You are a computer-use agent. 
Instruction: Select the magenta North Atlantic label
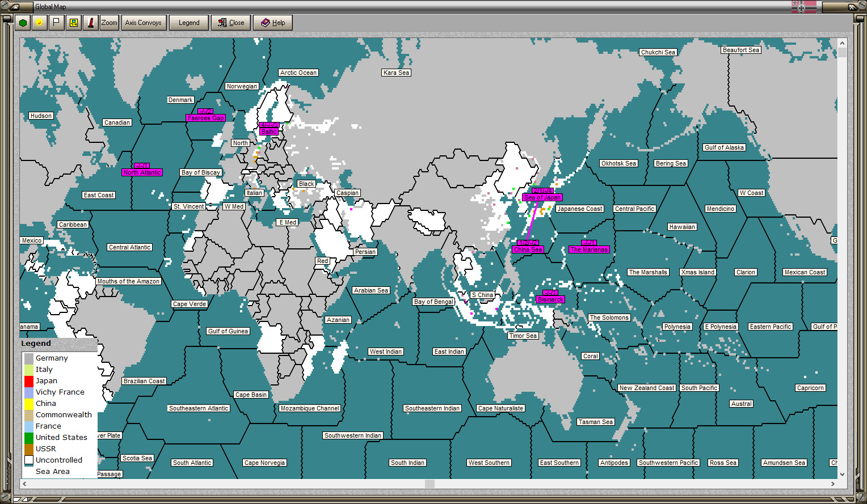(x=142, y=172)
